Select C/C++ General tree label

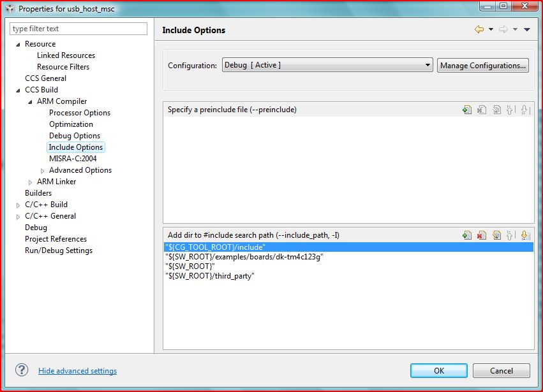pyautogui.click(x=50, y=216)
